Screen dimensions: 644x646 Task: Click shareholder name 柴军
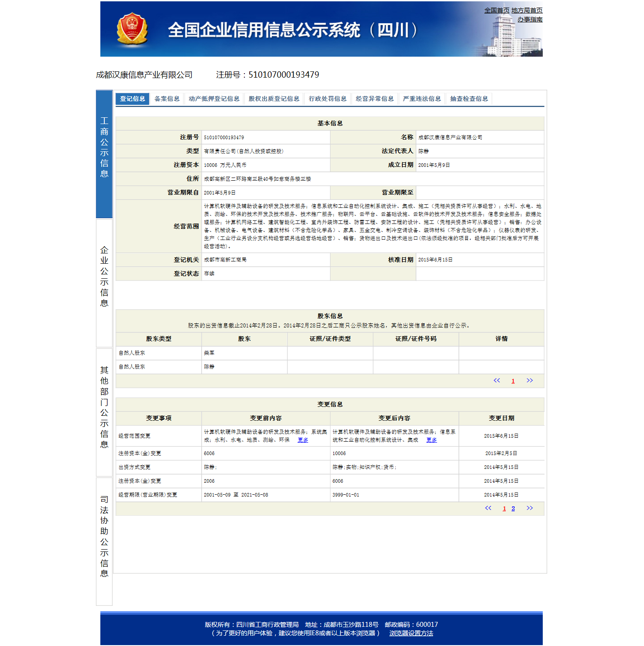(x=209, y=353)
